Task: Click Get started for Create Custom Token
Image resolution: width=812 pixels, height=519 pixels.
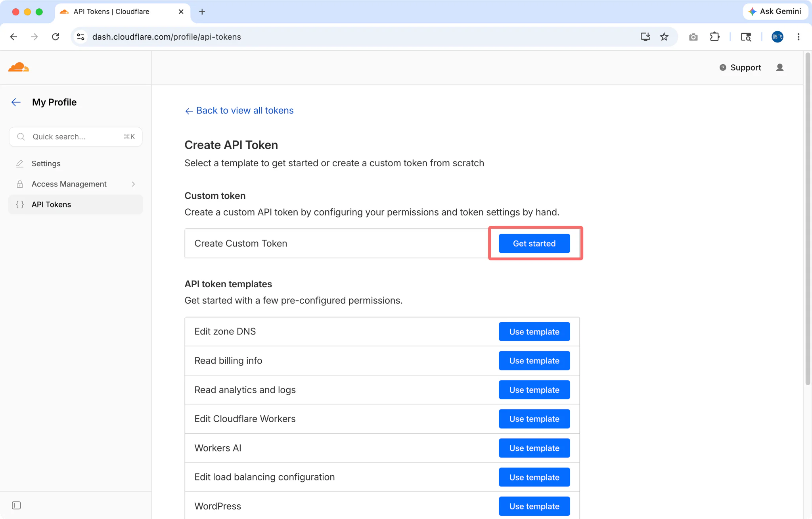Action: [x=534, y=243]
